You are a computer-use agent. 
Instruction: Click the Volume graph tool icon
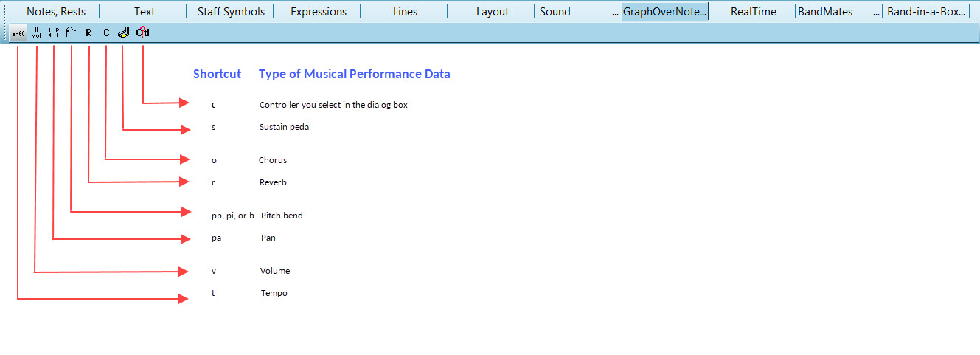[36, 32]
